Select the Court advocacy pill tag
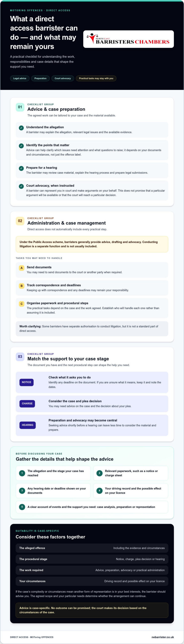This screenshot has height=644, width=184. 63,78
